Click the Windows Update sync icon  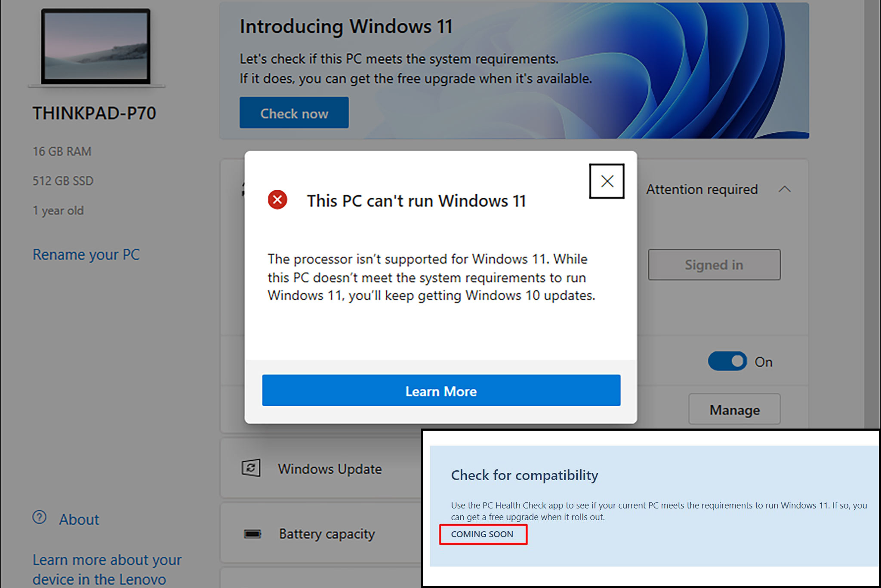pos(251,468)
